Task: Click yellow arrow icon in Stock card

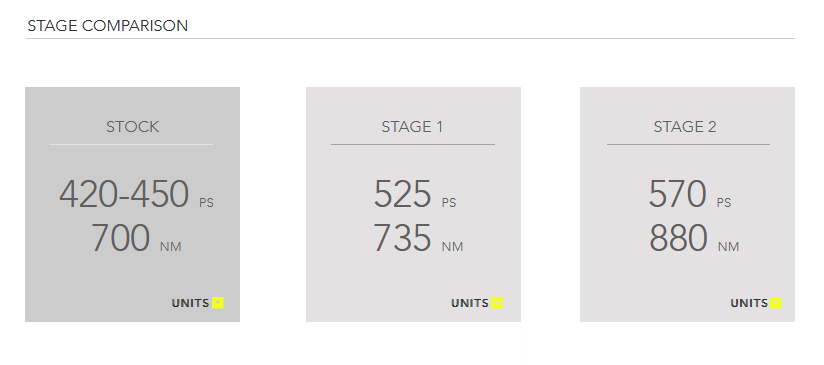Action: (218, 303)
